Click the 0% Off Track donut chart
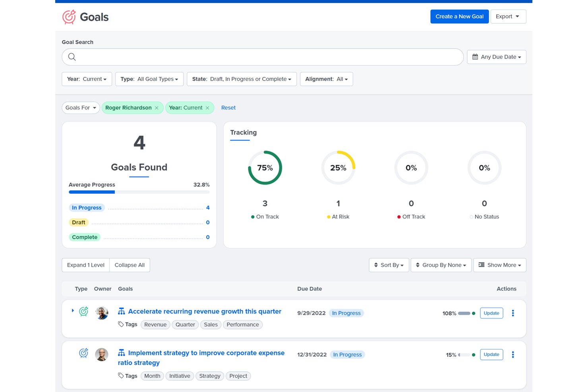The image size is (588, 392). pos(411,168)
